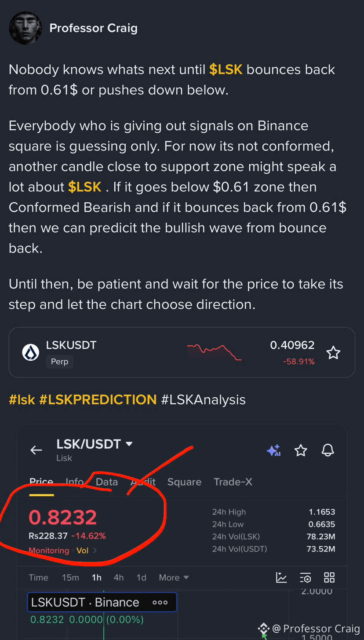Expand the Monitoring Vol chevron

click(95, 550)
